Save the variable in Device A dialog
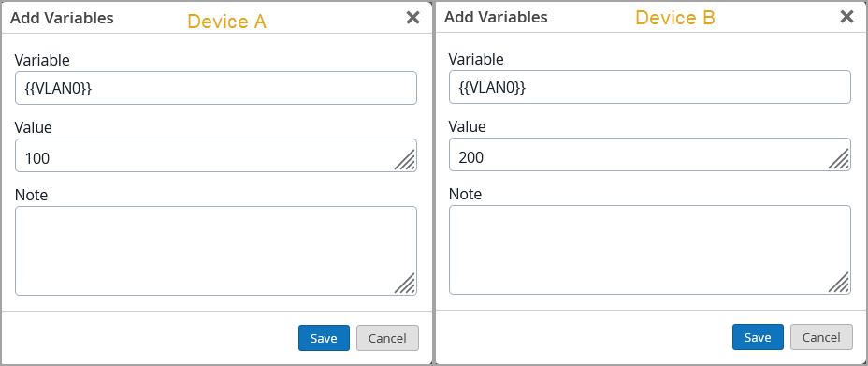This screenshot has width=868, height=366. pos(324,338)
